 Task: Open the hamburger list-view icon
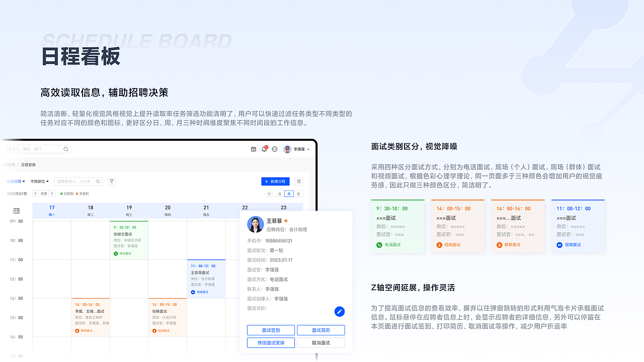point(299,182)
